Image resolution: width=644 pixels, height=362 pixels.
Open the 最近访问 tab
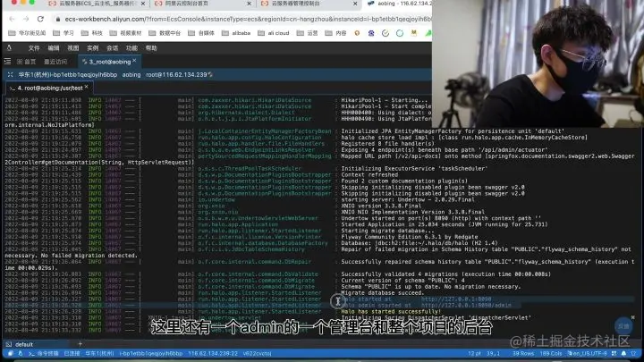coord(55,62)
